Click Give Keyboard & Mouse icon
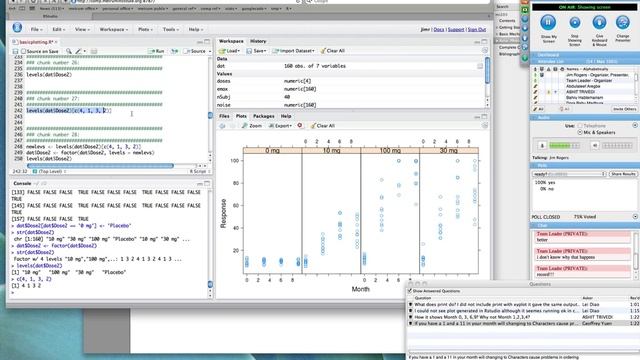Image resolution: width=640 pixels, height=360 pixels. tap(599, 22)
